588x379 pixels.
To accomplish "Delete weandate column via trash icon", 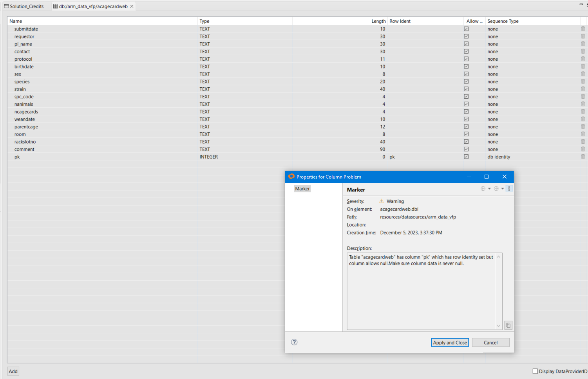I will [x=583, y=119].
